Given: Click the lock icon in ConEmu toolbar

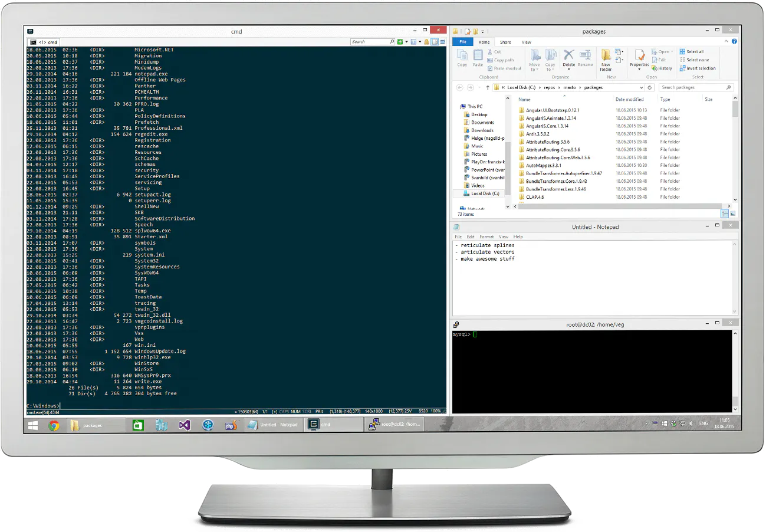Looking at the screenshot, I should (x=426, y=42).
